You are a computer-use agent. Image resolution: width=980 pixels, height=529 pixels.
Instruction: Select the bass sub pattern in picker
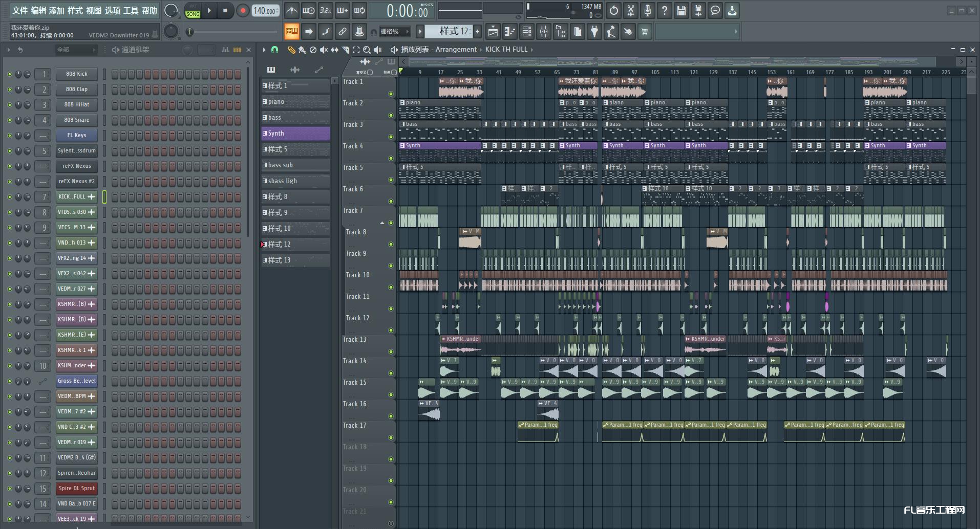coord(295,165)
